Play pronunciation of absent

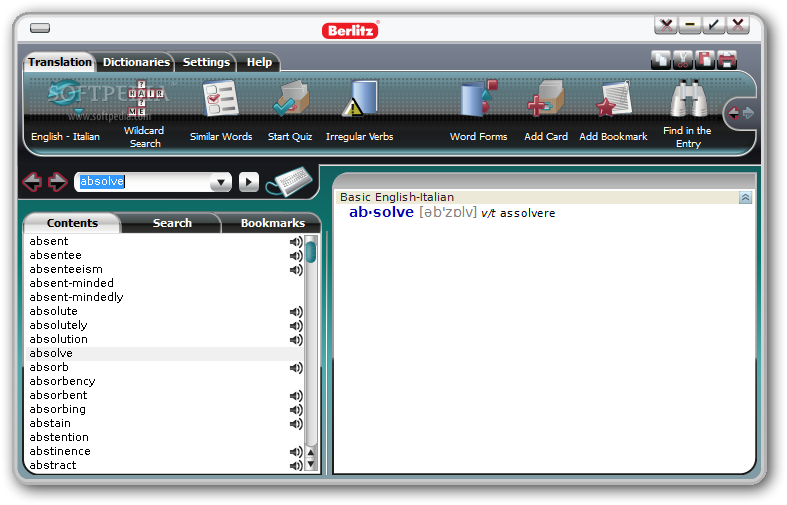[296, 242]
